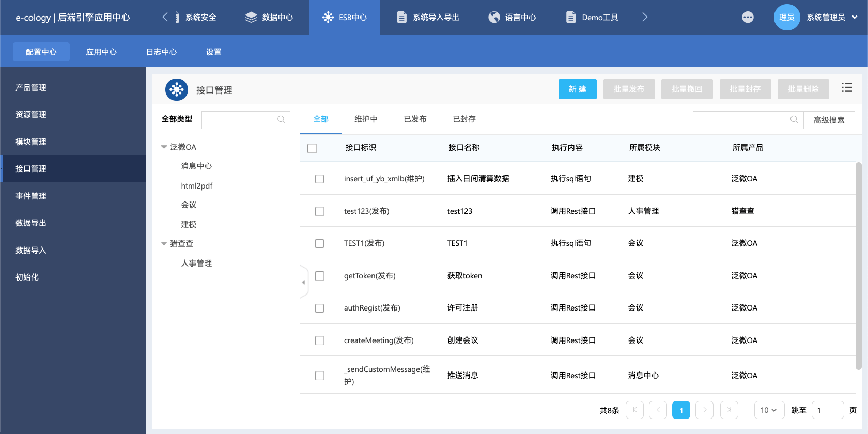This screenshot has width=868, height=434.
Task: Select 数据导出 in sidebar
Action: click(73, 223)
